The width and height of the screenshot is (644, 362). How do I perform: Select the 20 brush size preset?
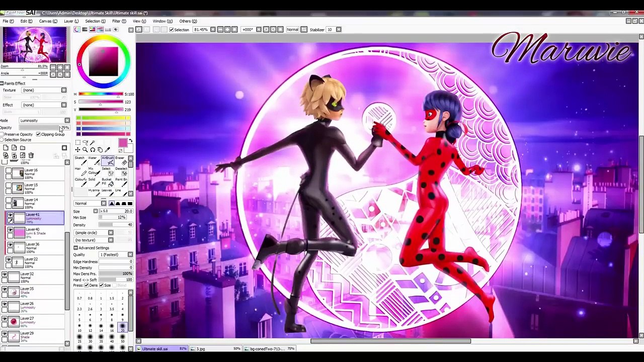[122, 328]
